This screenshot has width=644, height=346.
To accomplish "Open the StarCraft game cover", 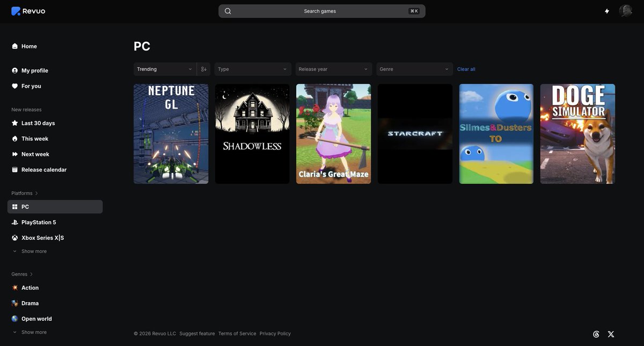I will [415, 134].
